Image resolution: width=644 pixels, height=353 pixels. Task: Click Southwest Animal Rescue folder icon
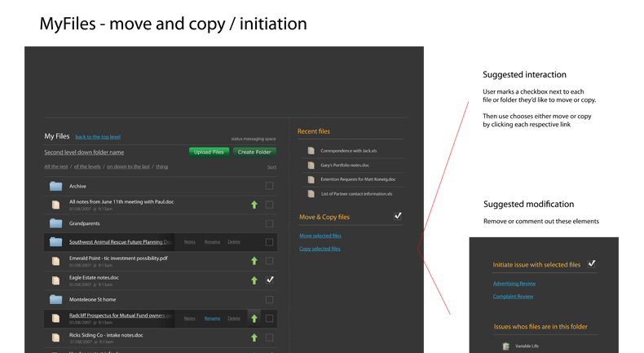(56, 242)
